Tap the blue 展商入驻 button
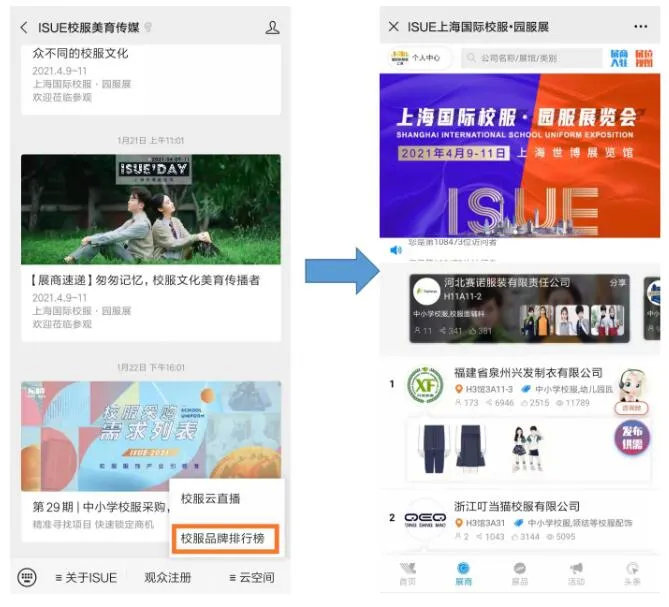 619,58
